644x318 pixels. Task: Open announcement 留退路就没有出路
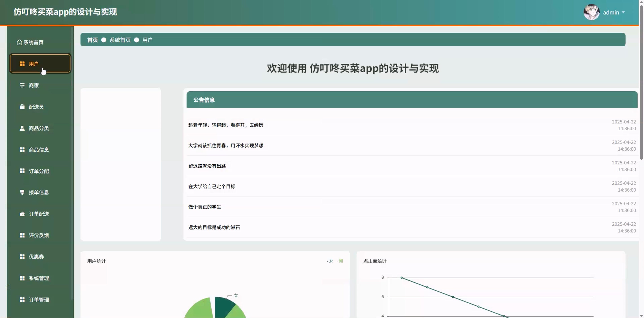pos(207,166)
